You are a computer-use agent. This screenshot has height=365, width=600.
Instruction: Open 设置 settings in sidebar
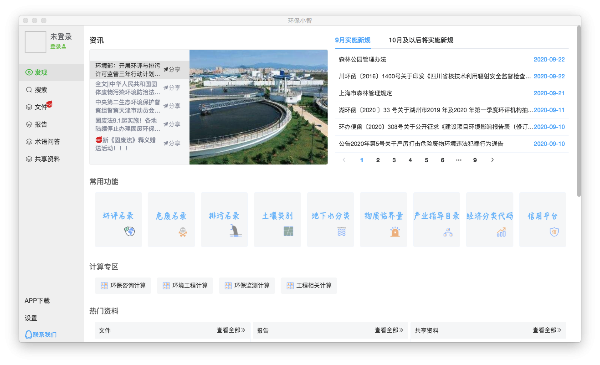pos(31,318)
